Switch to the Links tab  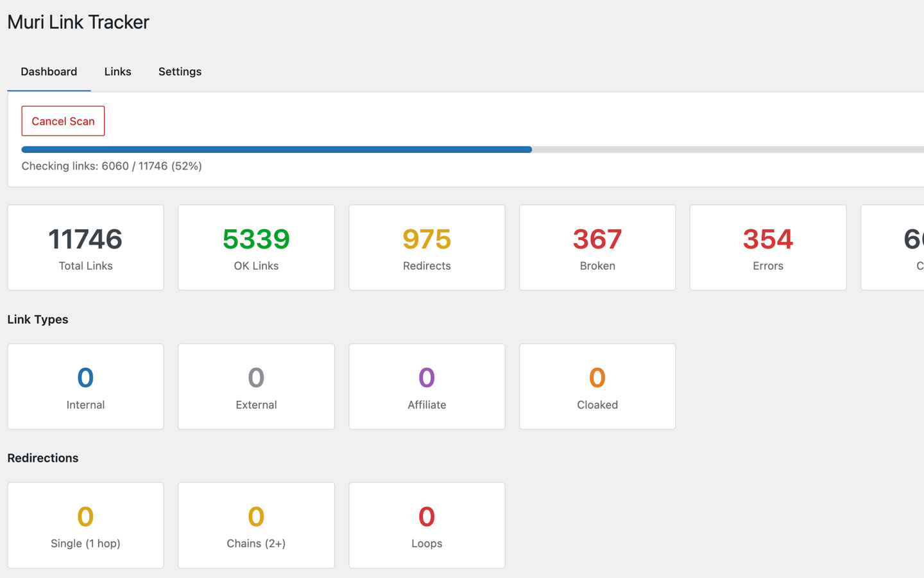pos(117,71)
